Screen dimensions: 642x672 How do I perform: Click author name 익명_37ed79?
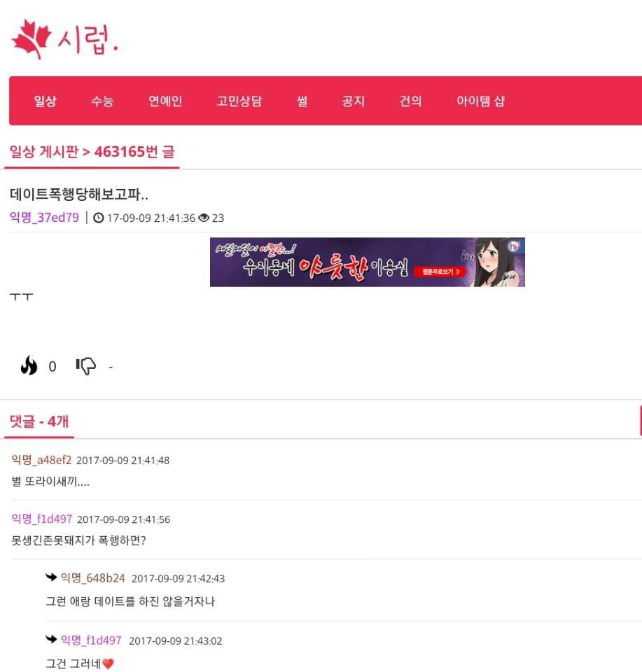tap(44, 218)
